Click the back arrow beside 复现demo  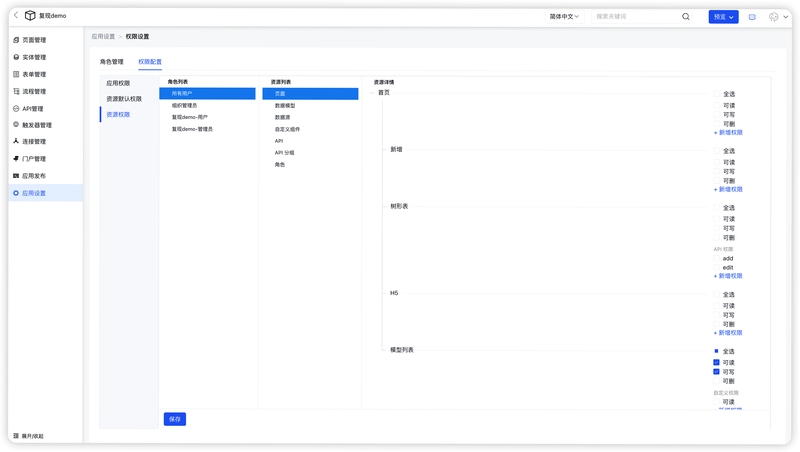(16, 15)
